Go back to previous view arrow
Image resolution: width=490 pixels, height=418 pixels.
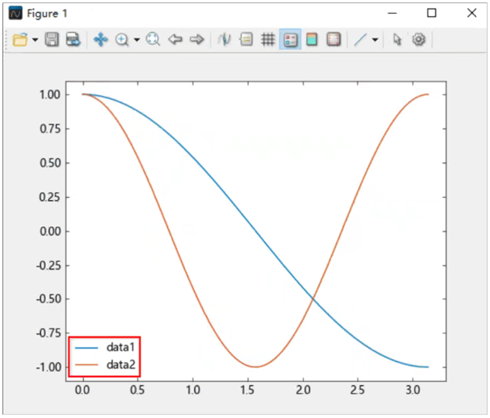[175, 39]
